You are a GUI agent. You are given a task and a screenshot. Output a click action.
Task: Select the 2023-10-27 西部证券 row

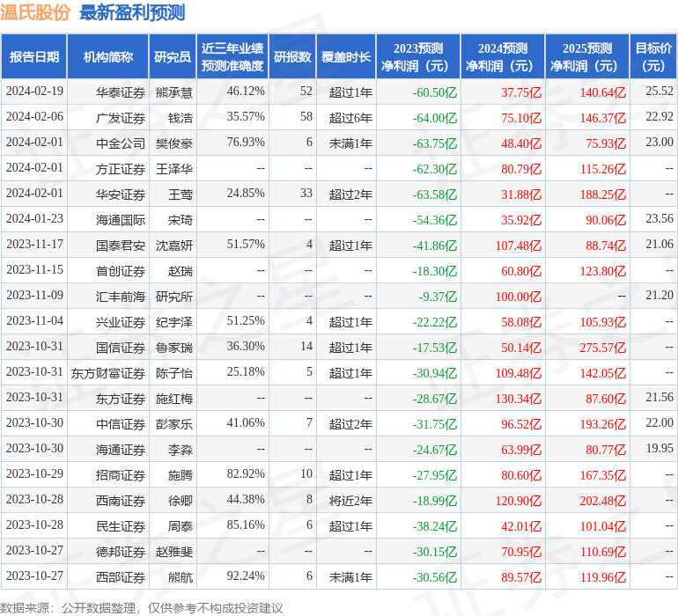click(x=339, y=576)
